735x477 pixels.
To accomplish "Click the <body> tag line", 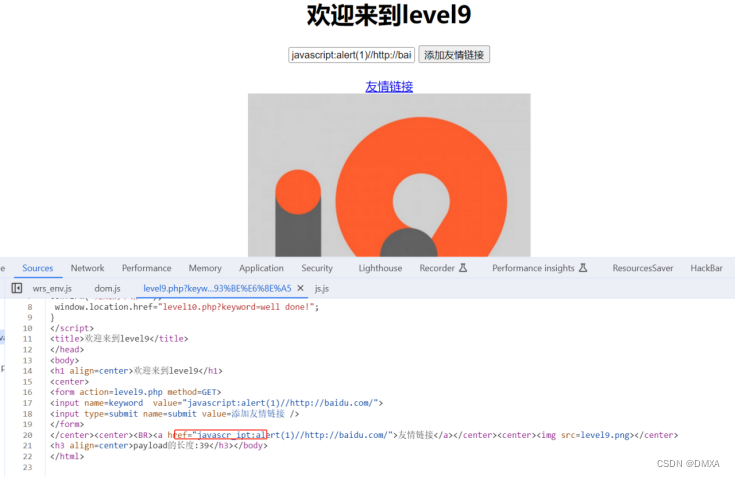I will click(x=65, y=360).
